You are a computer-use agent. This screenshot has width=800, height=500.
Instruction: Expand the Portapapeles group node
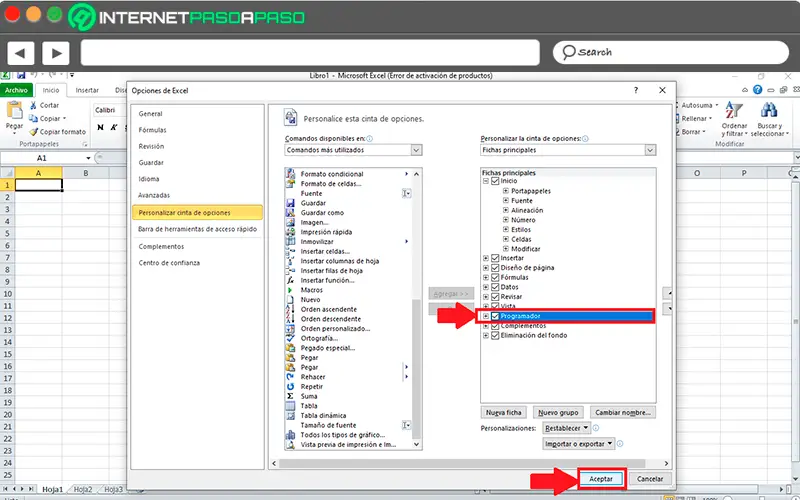(x=506, y=191)
